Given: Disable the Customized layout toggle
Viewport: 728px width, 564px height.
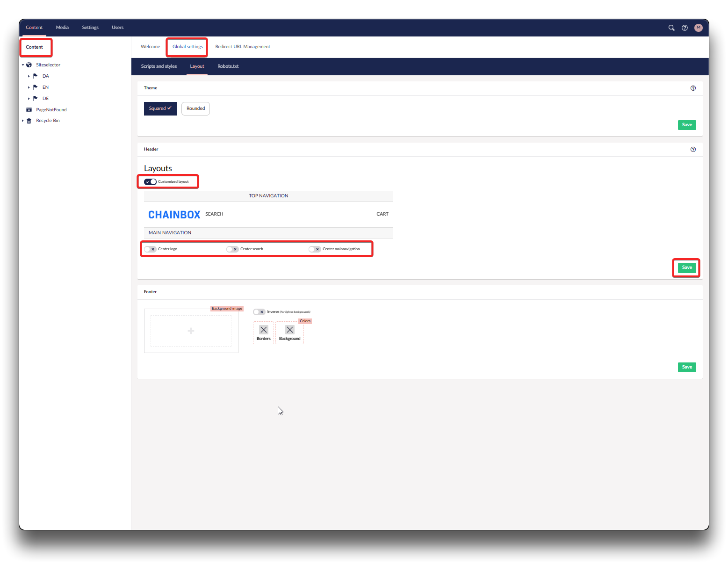Looking at the screenshot, I should 150,182.
